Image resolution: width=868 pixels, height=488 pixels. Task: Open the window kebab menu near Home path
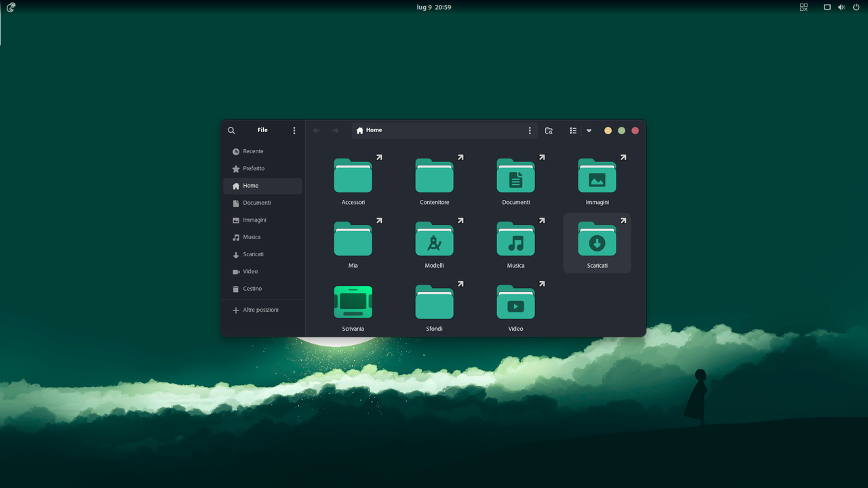point(530,130)
